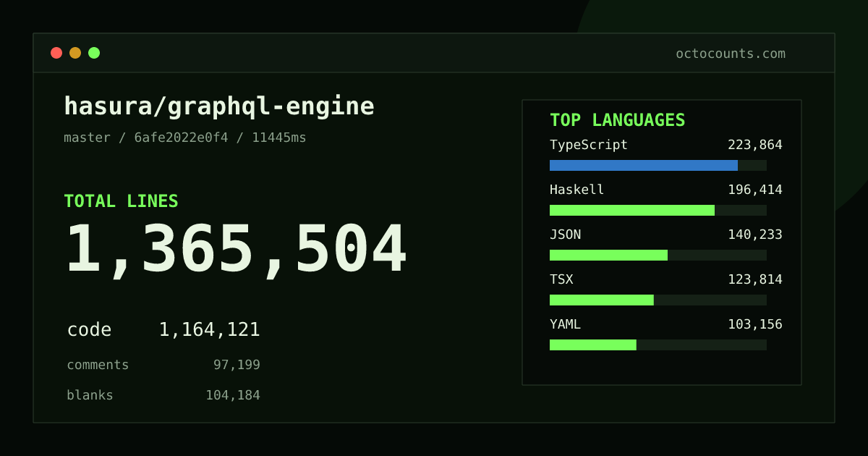Click the blue TypeScript progress bar

coord(644,165)
